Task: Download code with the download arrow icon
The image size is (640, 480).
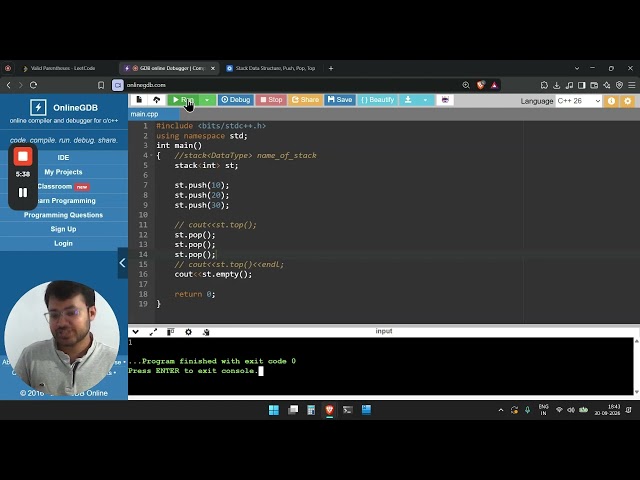Action: pyautogui.click(x=408, y=100)
